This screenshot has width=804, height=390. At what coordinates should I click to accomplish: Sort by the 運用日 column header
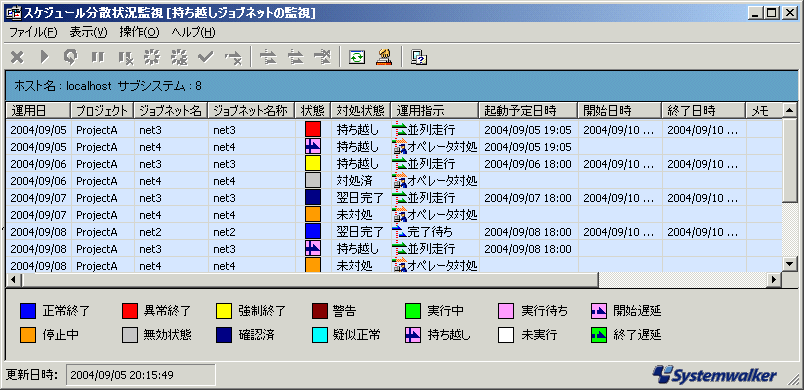pyautogui.click(x=38, y=110)
